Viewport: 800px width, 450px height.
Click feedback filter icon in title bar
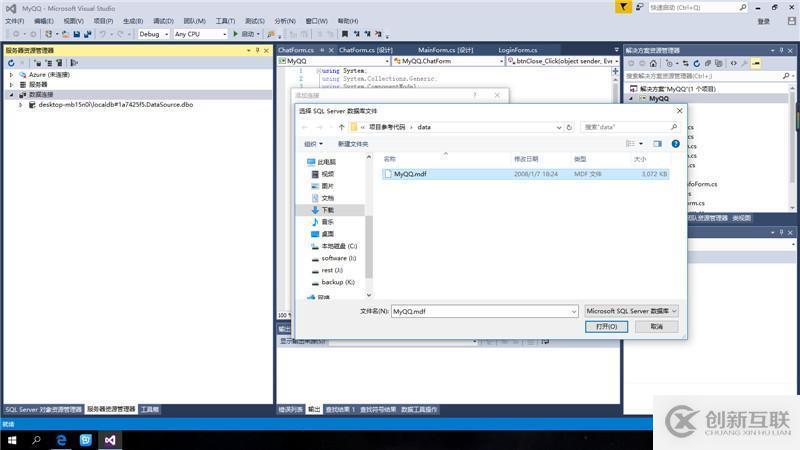click(623, 7)
